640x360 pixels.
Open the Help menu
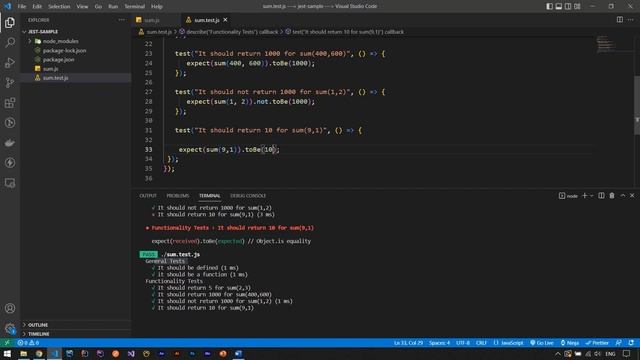157,6
